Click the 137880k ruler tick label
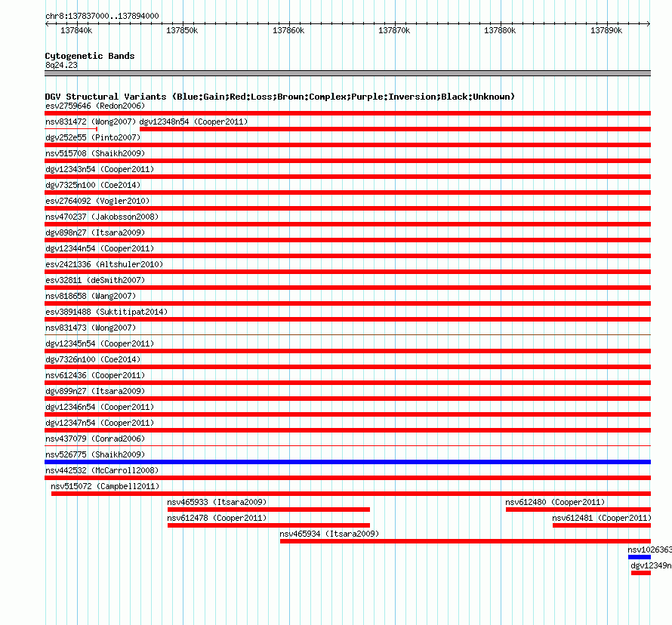The height and width of the screenshot is (625, 672). tap(500, 30)
